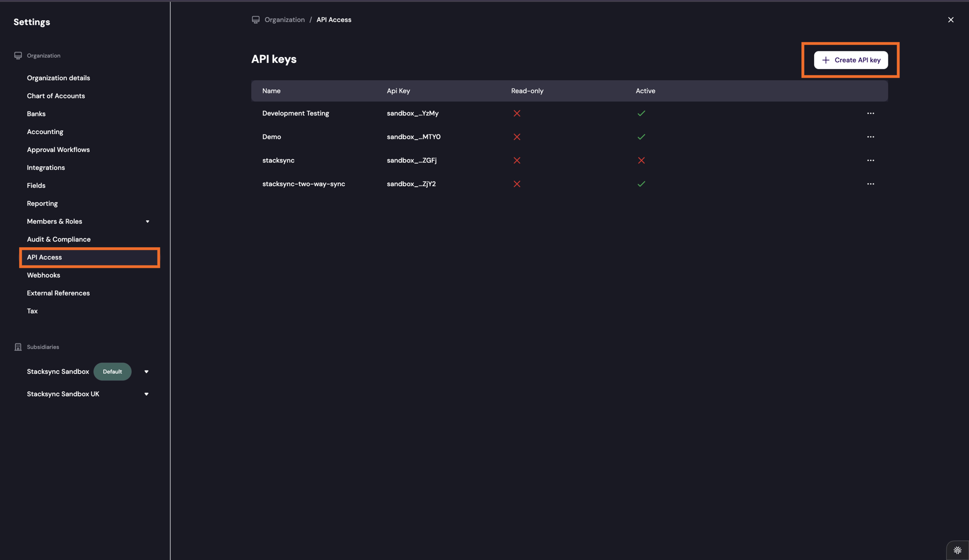Screen dimensions: 969x560
Task: Expand the Members & Roles submenu
Action: click(x=147, y=221)
